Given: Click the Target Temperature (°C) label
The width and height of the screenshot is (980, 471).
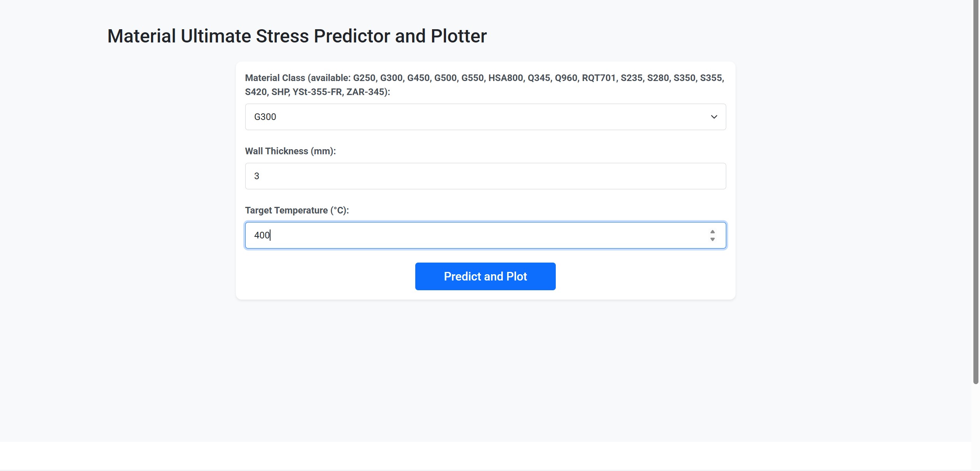Looking at the screenshot, I should (297, 210).
